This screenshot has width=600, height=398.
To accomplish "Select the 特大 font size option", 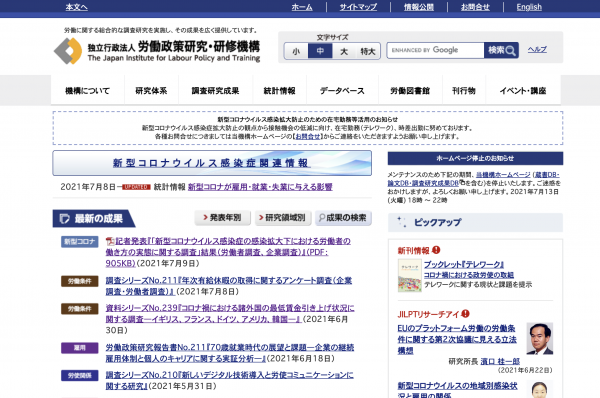I will pos(368,51).
